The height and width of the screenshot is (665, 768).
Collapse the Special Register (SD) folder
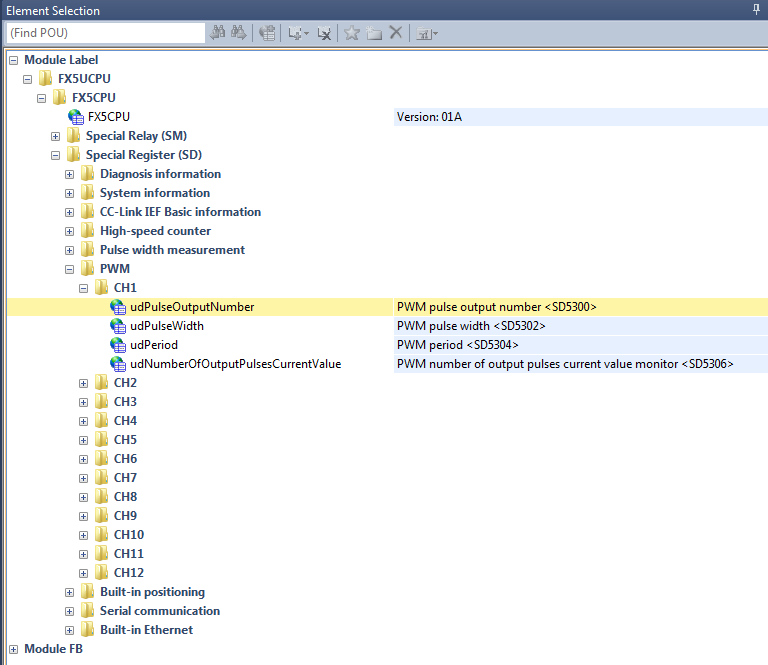[55, 155]
